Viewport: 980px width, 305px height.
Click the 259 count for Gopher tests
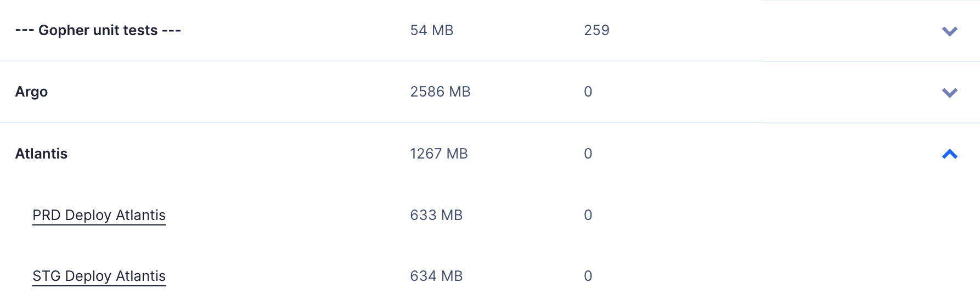coord(596,30)
